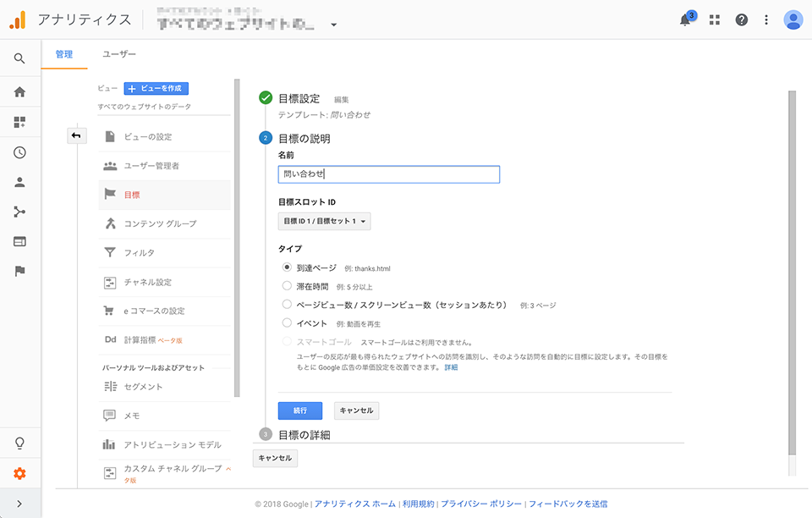Open the search icon in left sidebar
Viewport: 812px width, 518px height.
coord(19,58)
